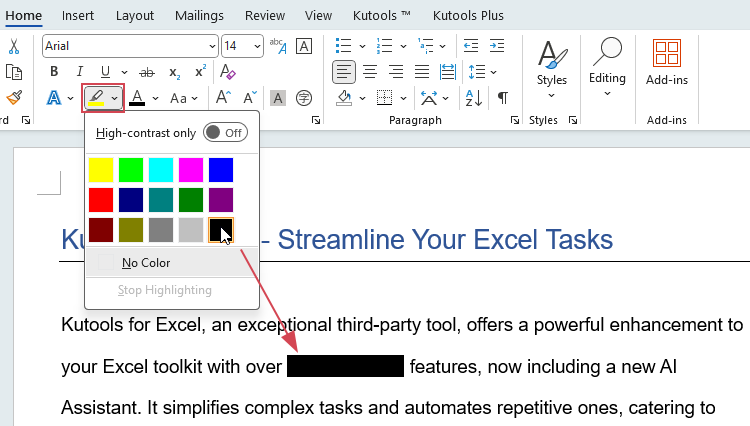Click the Add-ins button
Viewport: 750px width, 426px height.
pos(667,63)
